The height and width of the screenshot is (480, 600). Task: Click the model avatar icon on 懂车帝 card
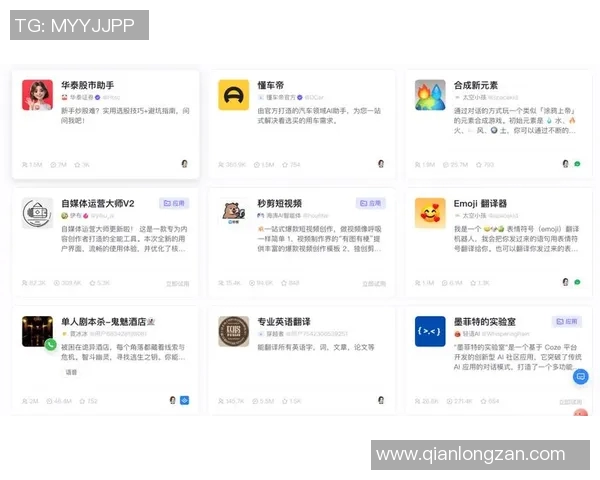[x=381, y=164]
